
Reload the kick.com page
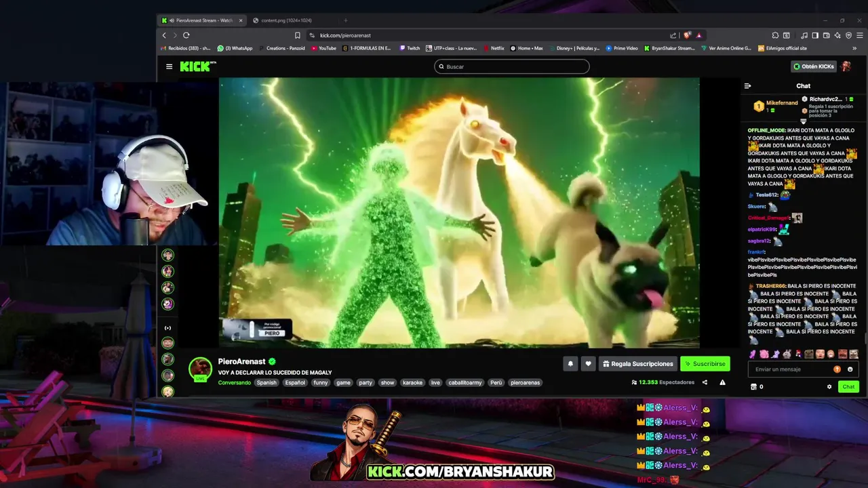(186, 35)
